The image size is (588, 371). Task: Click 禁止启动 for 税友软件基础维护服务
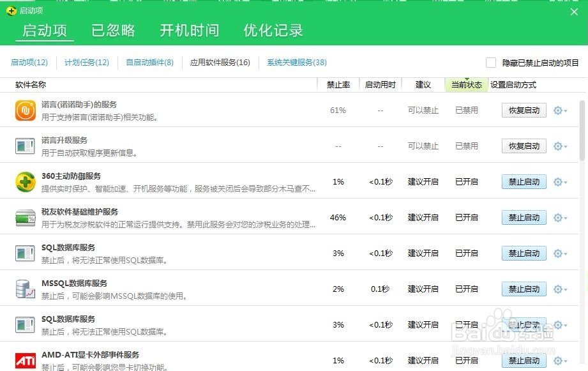click(x=524, y=218)
